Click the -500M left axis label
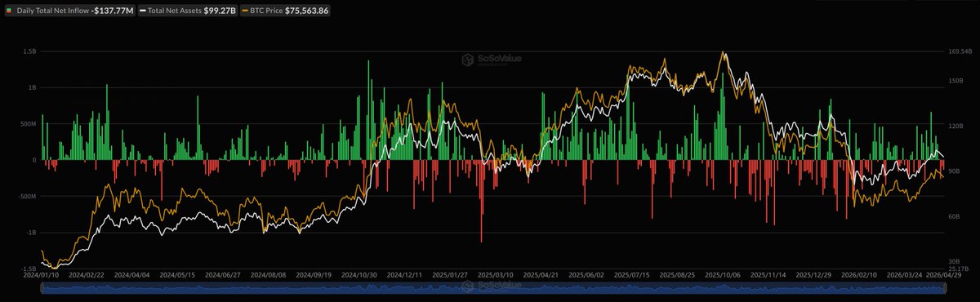The height and width of the screenshot is (302, 980). tap(26, 196)
